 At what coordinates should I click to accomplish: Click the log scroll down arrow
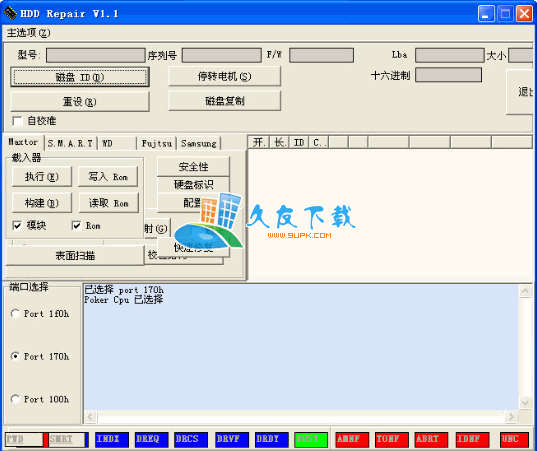coord(525,402)
